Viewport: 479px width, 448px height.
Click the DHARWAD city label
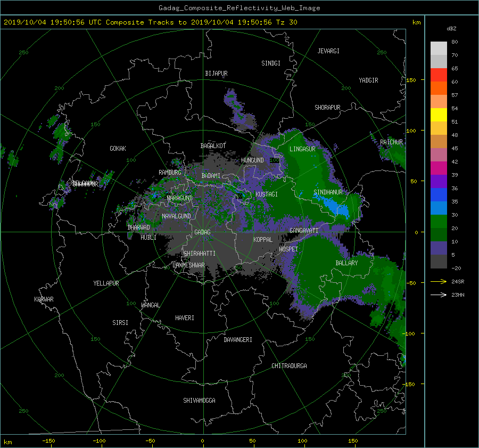(x=138, y=227)
